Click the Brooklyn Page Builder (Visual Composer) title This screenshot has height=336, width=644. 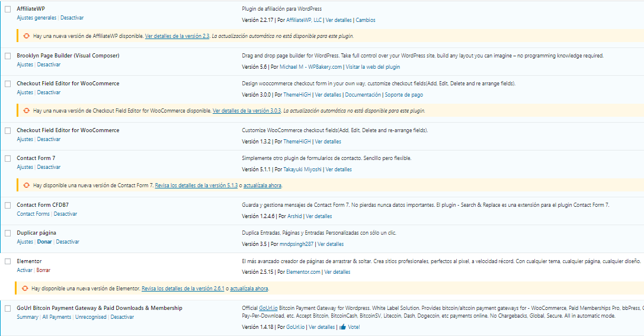pos(68,56)
